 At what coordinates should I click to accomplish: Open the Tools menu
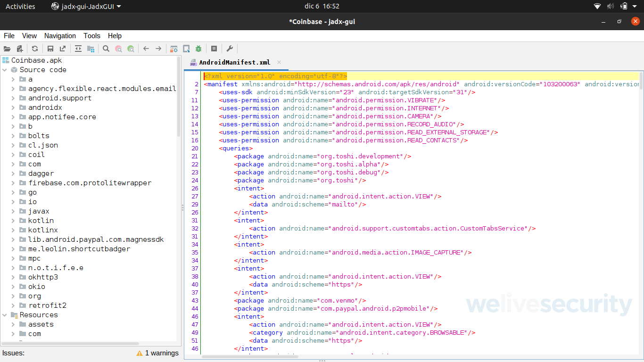point(92,36)
